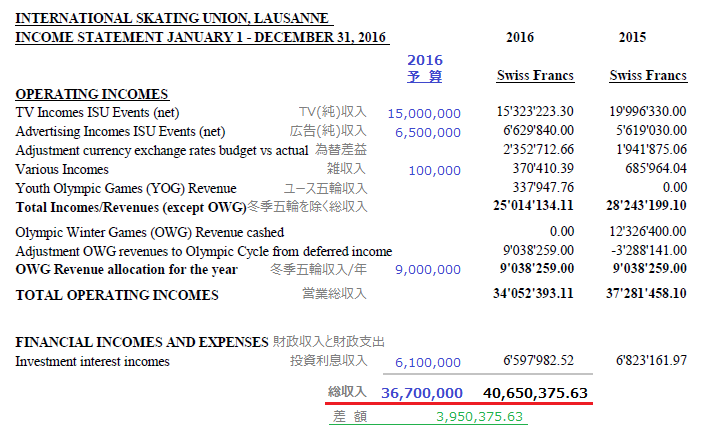The height and width of the screenshot is (436, 708).
Task: Select the total 37'281'458.10
Action: point(646,293)
